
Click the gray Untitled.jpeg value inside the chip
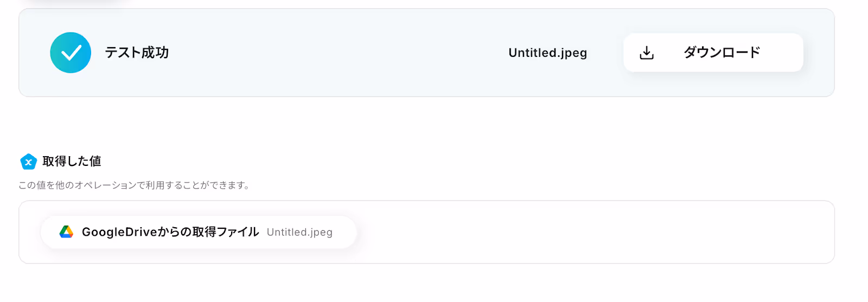(x=299, y=232)
